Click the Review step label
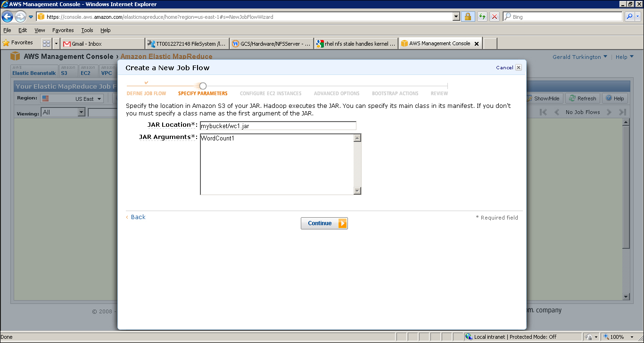This screenshot has height=343, width=644. click(x=439, y=93)
